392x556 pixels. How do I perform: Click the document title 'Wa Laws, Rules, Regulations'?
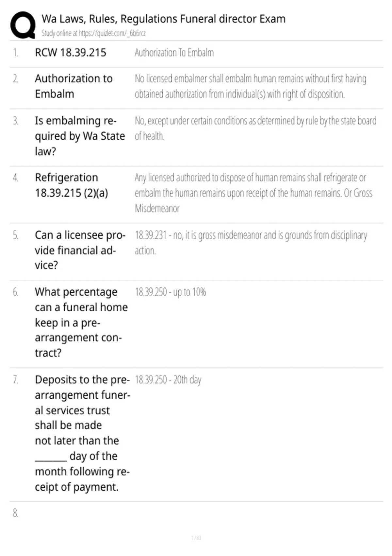pos(163,19)
